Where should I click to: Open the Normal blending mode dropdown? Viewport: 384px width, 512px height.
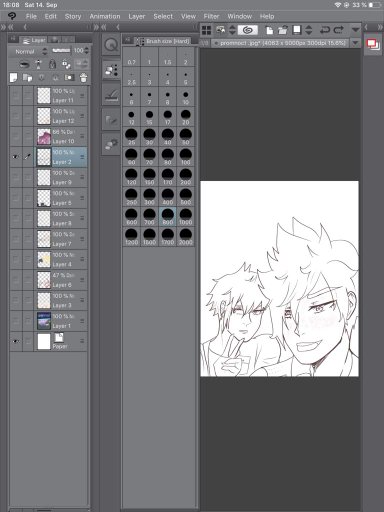(x=31, y=51)
